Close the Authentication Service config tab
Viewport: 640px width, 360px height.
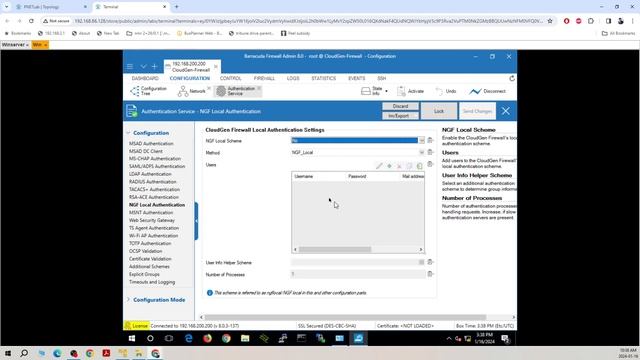coord(259,88)
